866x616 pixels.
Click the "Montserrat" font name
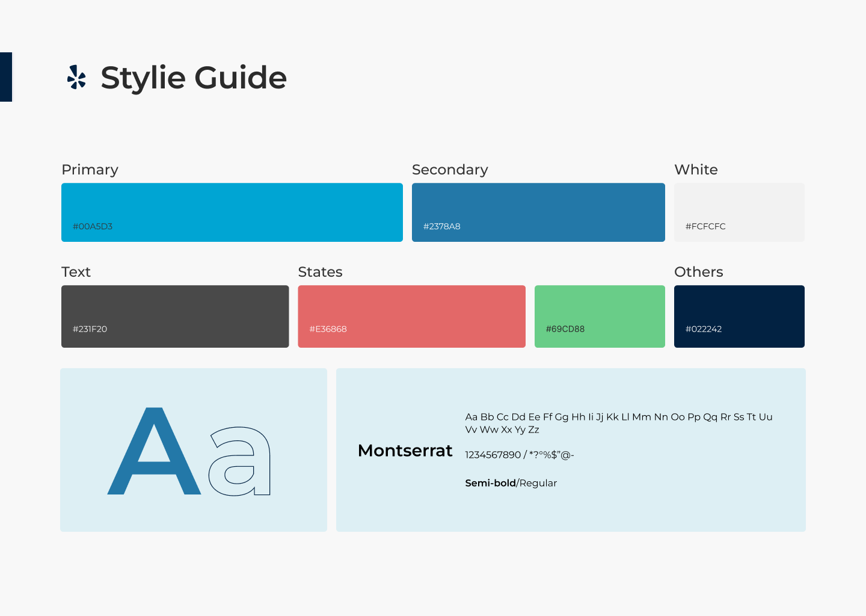click(x=405, y=451)
